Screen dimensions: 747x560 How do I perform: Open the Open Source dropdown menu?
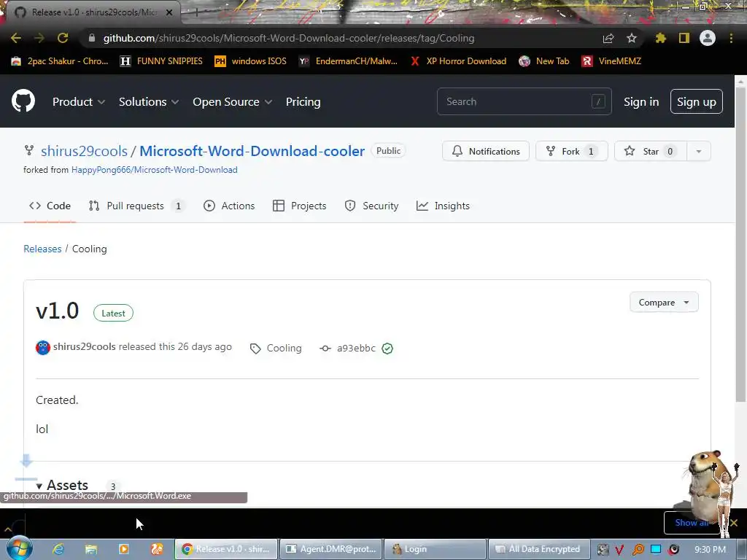pos(232,102)
